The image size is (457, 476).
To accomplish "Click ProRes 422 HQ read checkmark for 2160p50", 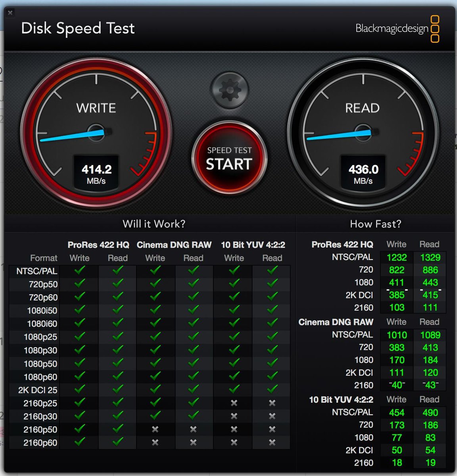I will point(118,428).
